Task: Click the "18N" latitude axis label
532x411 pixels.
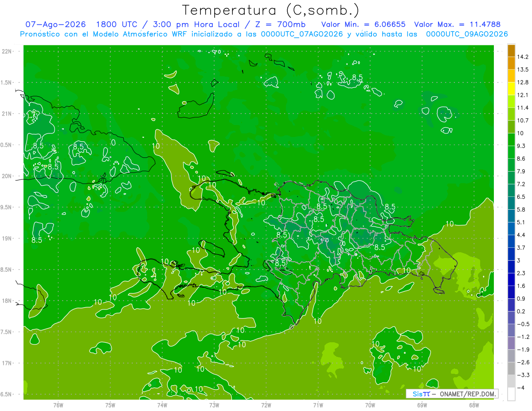Action: coord(7,301)
